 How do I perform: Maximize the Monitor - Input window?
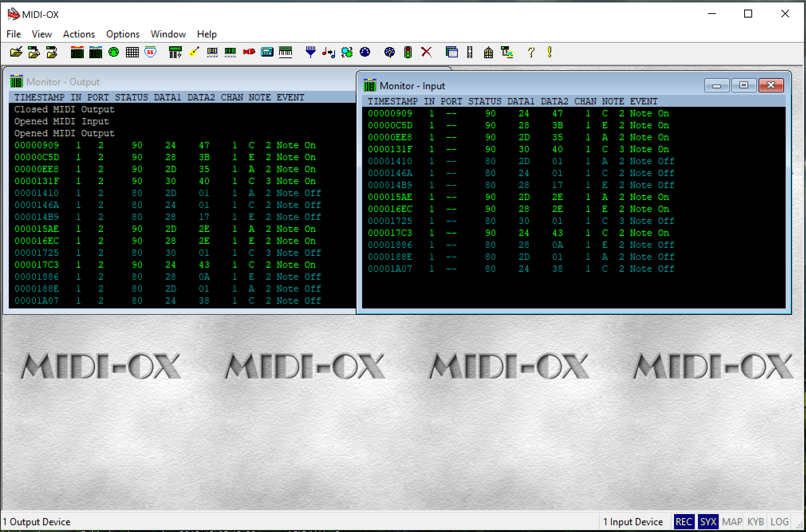(x=743, y=85)
